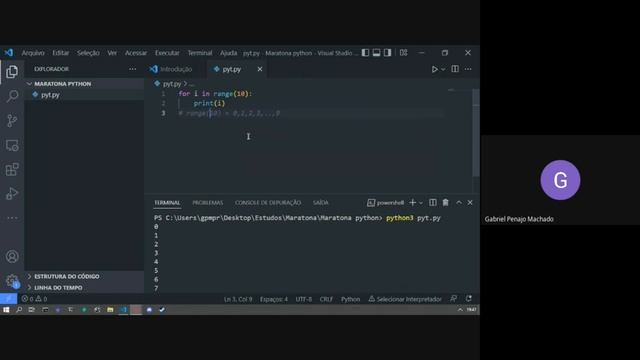The width and height of the screenshot is (640, 360).
Task: Change language mode Python status item
Action: [x=351, y=299]
